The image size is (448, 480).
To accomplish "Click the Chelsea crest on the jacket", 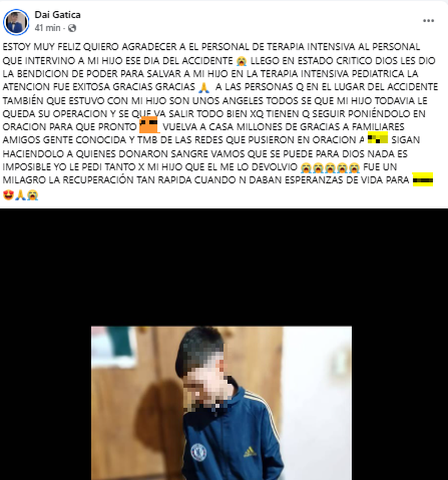I will pyautogui.click(x=198, y=452).
